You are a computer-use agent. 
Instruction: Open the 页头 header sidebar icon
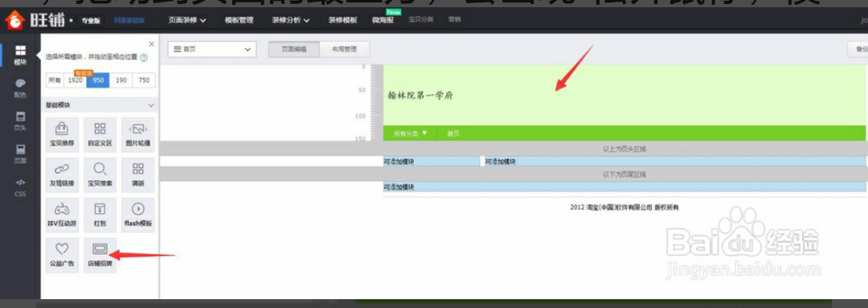coord(20,121)
